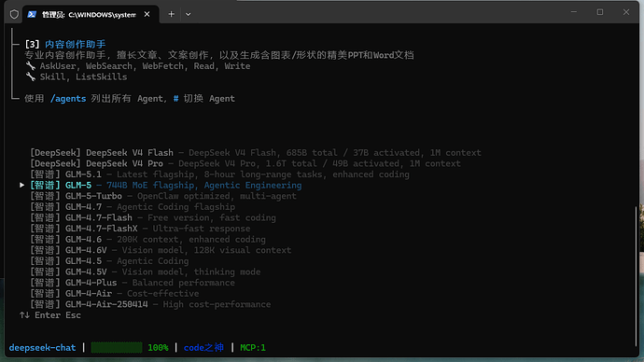This screenshot has height=362, width=644.
Task: Select GLM-4.5V thinking mode row
Action: point(146,271)
